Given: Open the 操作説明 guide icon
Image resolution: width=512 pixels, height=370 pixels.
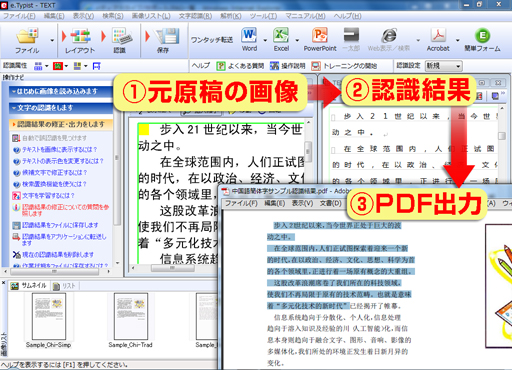Looking at the screenshot, I should (274, 66).
